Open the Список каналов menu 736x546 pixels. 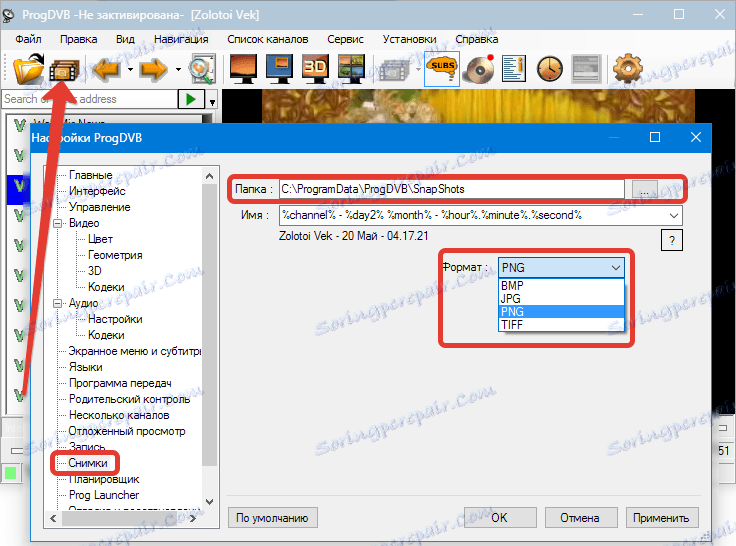click(x=268, y=39)
